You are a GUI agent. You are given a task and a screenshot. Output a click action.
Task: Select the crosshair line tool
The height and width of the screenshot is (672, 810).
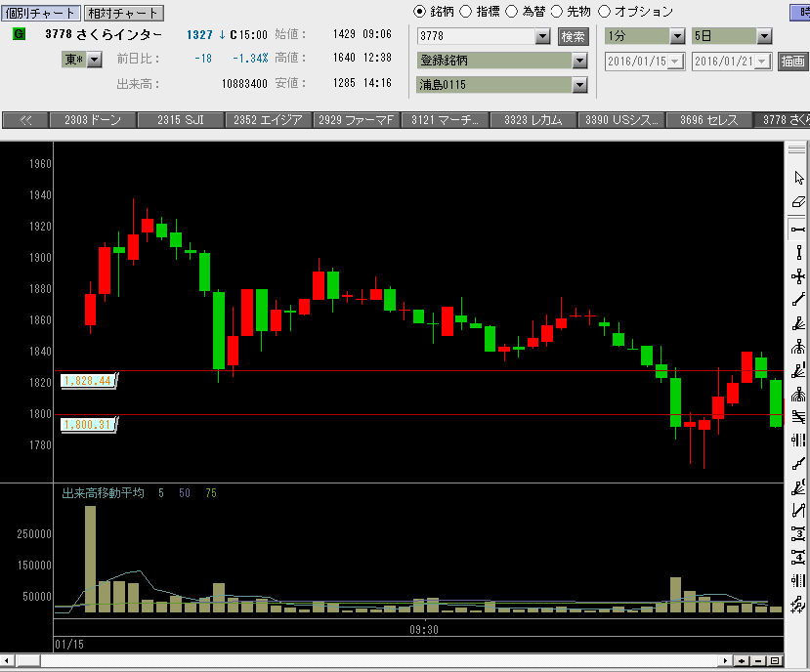click(798, 276)
